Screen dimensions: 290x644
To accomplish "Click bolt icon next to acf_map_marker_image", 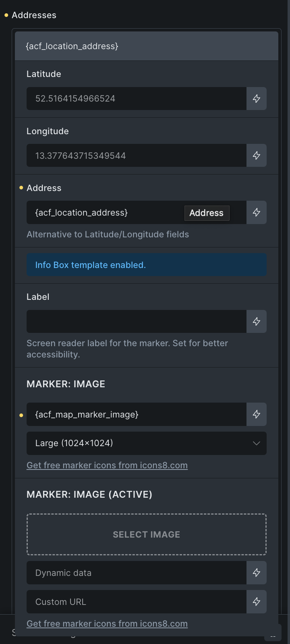I will tap(257, 414).
